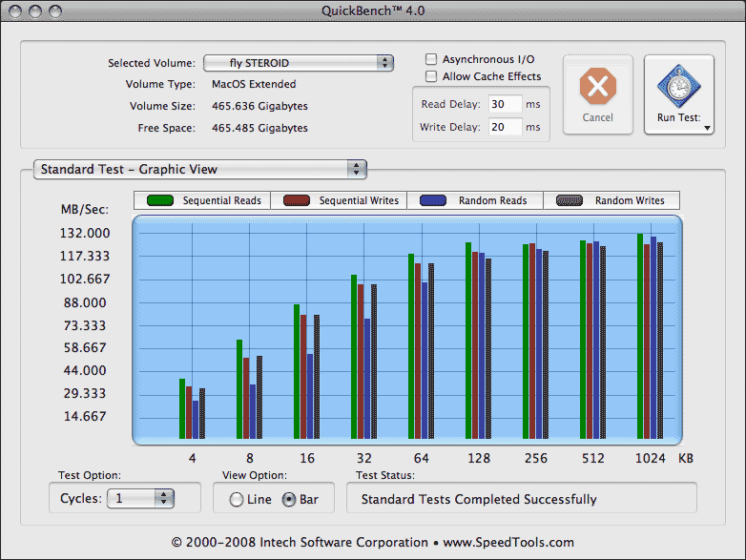This screenshot has width=746, height=560.
Task: Click the Read Delay input field
Action: coord(505,104)
